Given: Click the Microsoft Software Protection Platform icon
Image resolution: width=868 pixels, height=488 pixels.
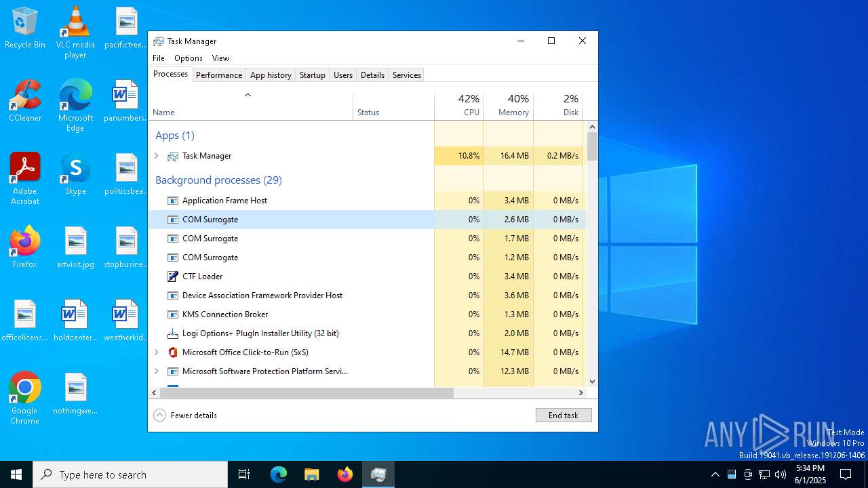Looking at the screenshot, I should click(x=173, y=371).
